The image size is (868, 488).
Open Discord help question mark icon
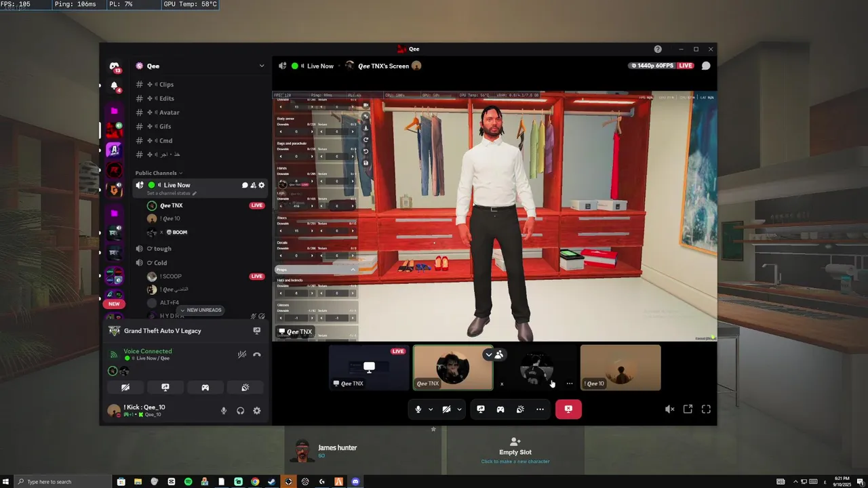coord(658,49)
